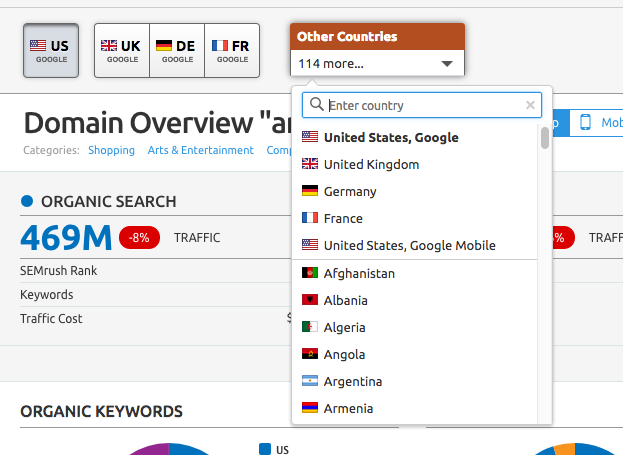
Task: Click the SEMrush Rank row label
Action: click(58, 271)
